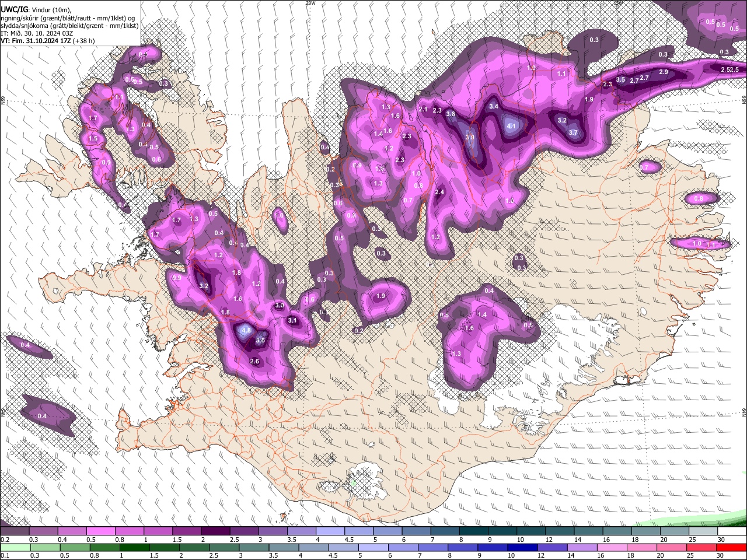
Task: Click the 3.9 snowfall value on the map
Action: (470, 138)
